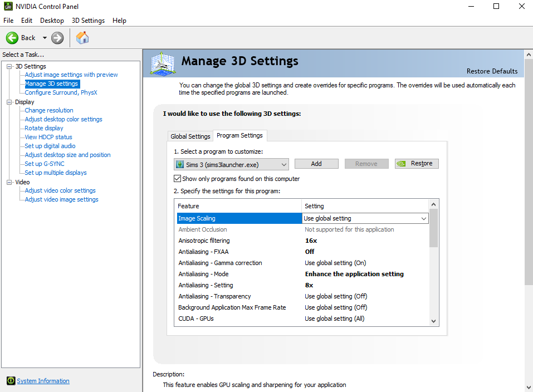Image resolution: width=533 pixels, height=392 pixels.
Task: Click the green Back arrow icon
Action: tap(12, 38)
